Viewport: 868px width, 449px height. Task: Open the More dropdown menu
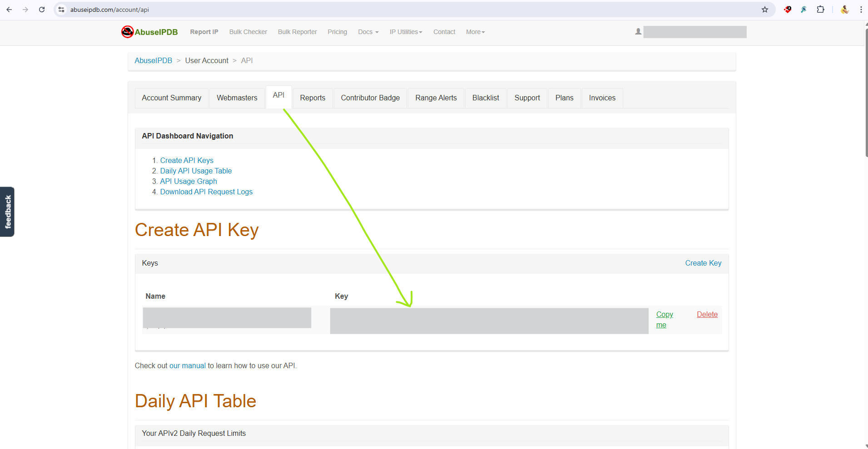(x=475, y=32)
